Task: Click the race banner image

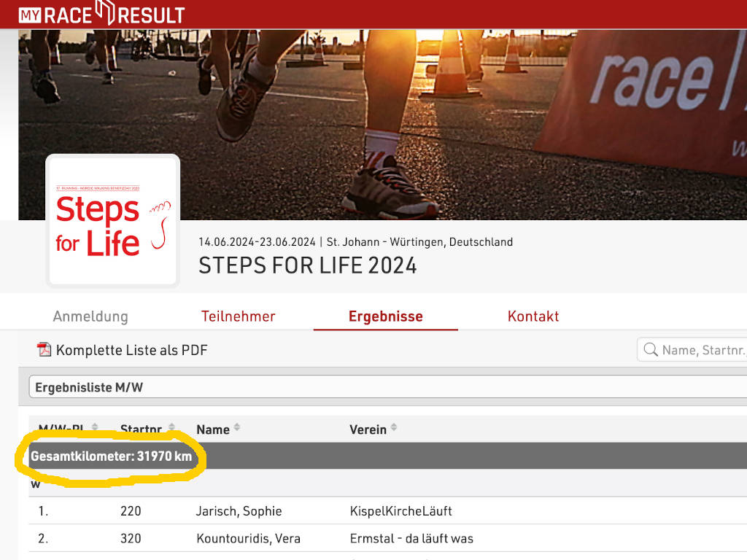Action: click(x=382, y=124)
